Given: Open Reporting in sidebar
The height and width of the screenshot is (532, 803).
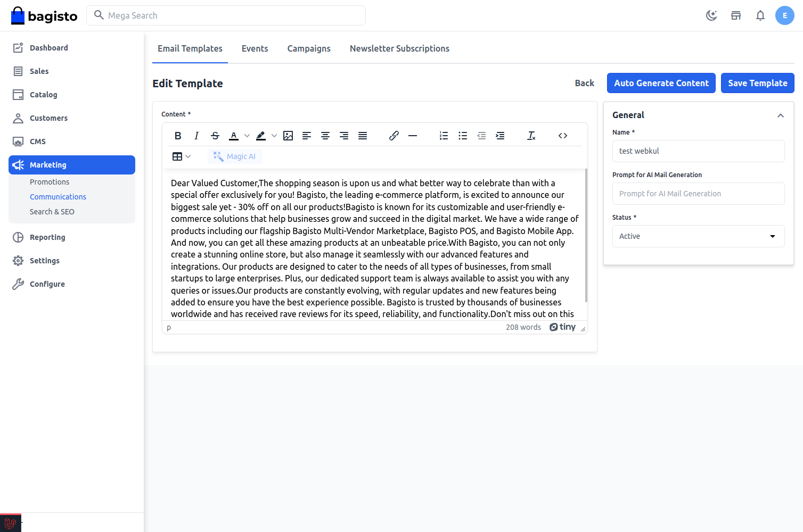Looking at the screenshot, I should (72, 237).
